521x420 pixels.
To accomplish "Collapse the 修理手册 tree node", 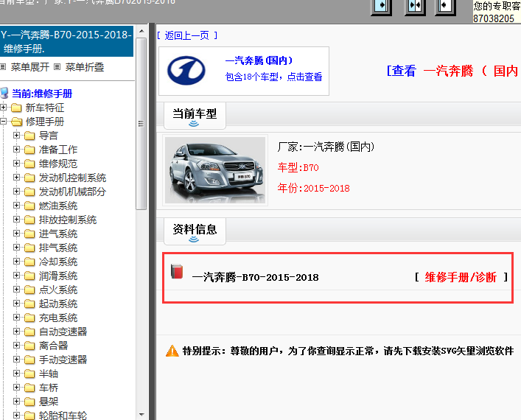I will pyautogui.click(x=4, y=122).
